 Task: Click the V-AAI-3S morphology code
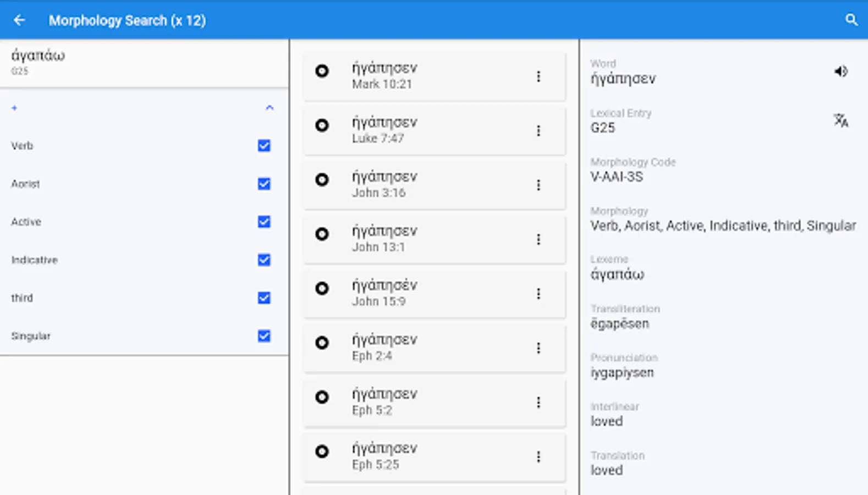point(617,177)
